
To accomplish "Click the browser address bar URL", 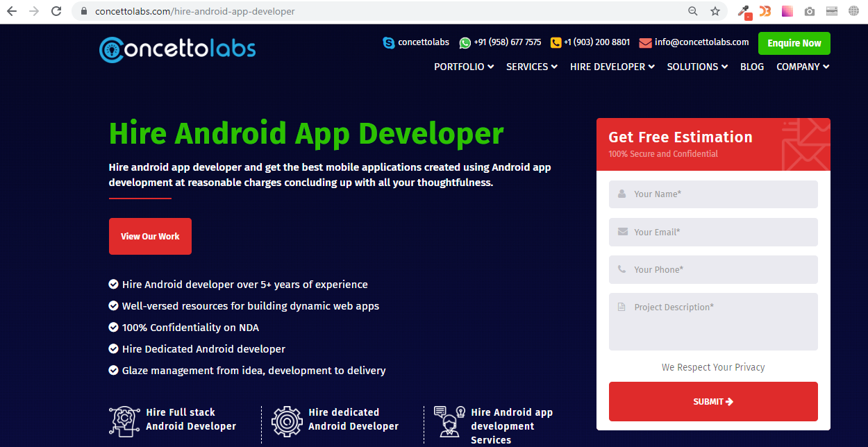I will coord(195,11).
